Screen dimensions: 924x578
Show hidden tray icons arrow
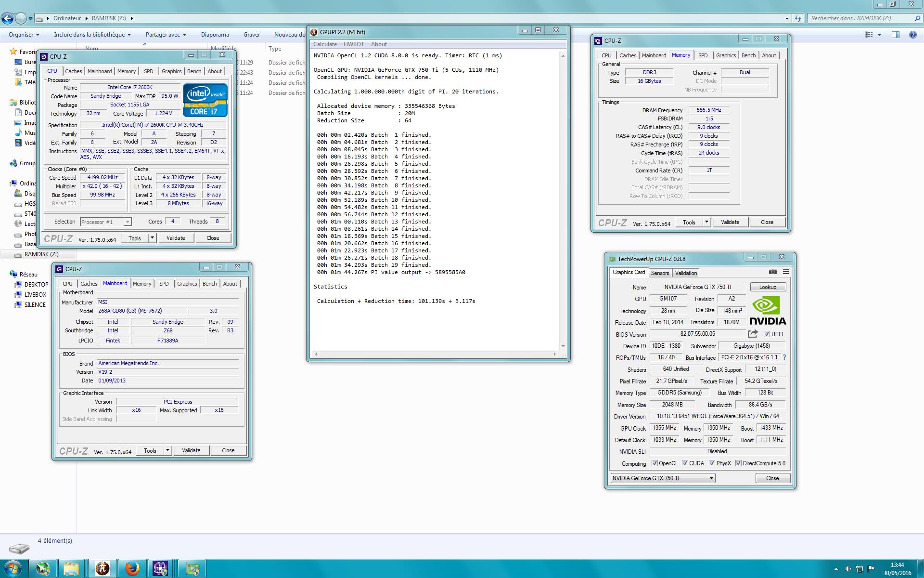pyautogui.click(x=835, y=569)
